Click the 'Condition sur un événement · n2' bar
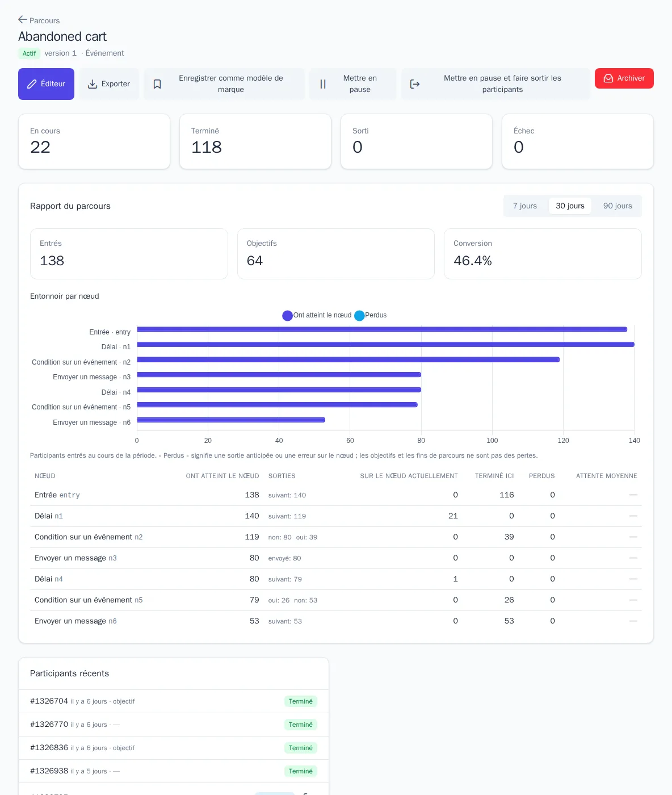The height and width of the screenshot is (795, 672). click(x=348, y=359)
